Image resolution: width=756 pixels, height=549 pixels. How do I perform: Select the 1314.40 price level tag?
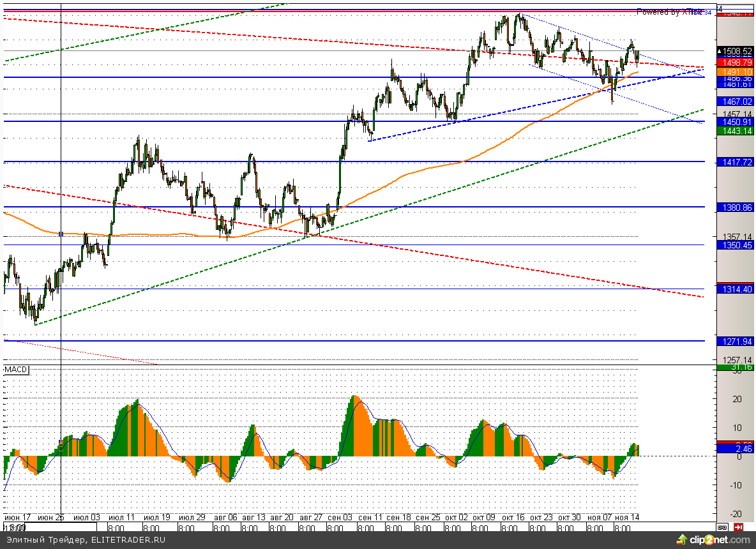coord(735,289)
